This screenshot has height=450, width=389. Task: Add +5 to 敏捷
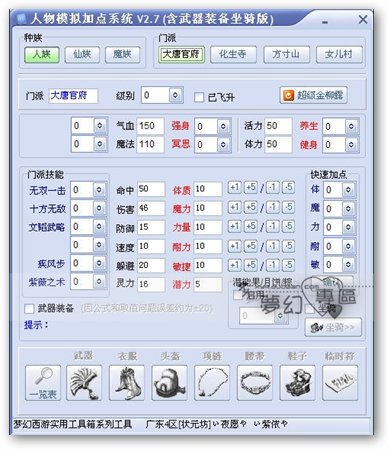pos(250,265)
